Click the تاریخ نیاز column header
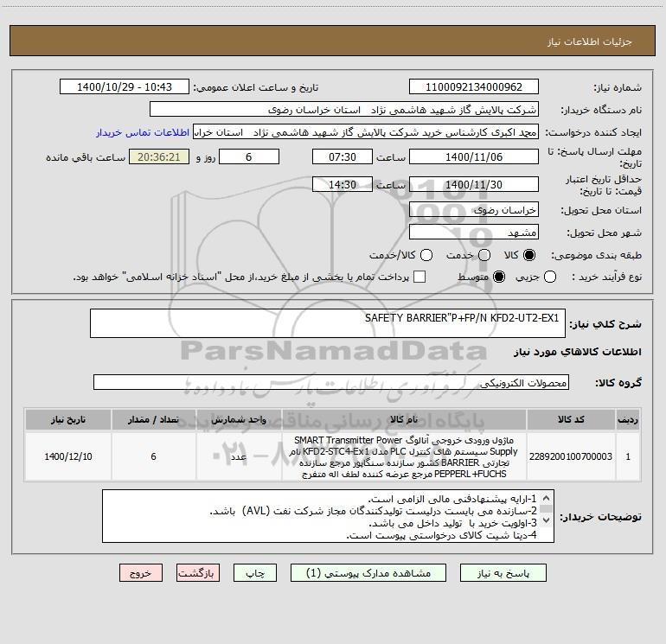The height and width of the screenshot is (644, 666). [x=68, y=419]
